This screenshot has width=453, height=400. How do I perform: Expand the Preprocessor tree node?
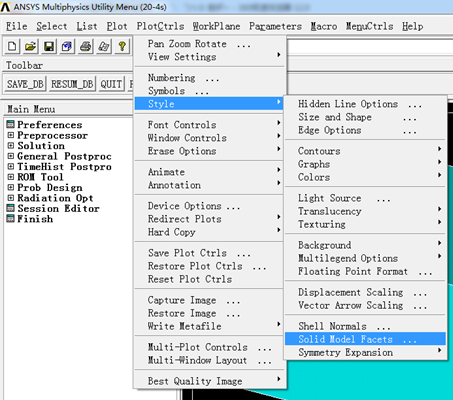coord(11,135)
